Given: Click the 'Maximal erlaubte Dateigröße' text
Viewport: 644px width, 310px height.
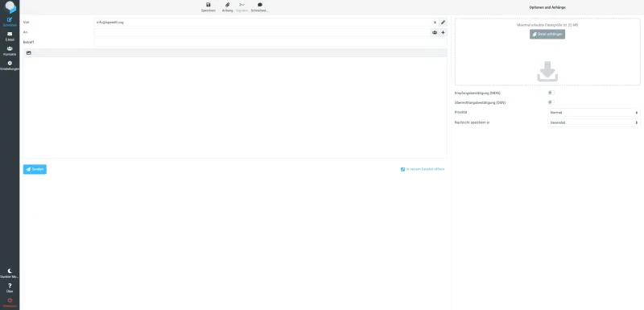Looking at the screenshot, I should coord(547,25).
